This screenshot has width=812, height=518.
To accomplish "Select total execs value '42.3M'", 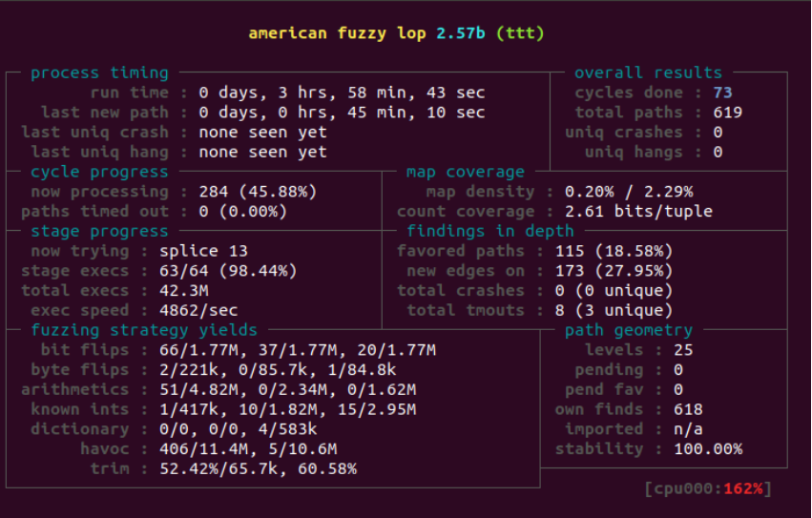I will tap(184, 291).
